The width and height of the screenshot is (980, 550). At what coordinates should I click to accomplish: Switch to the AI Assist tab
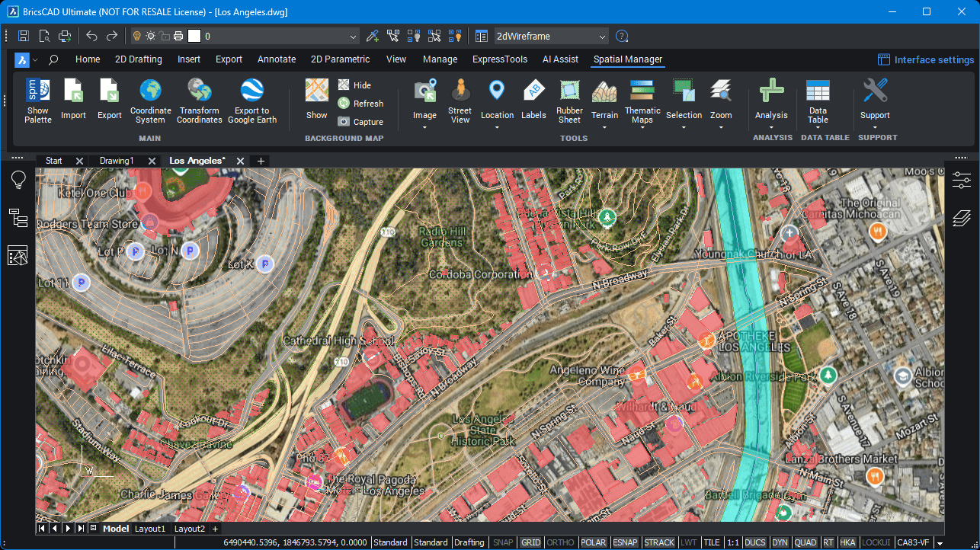tap(560, 59)
